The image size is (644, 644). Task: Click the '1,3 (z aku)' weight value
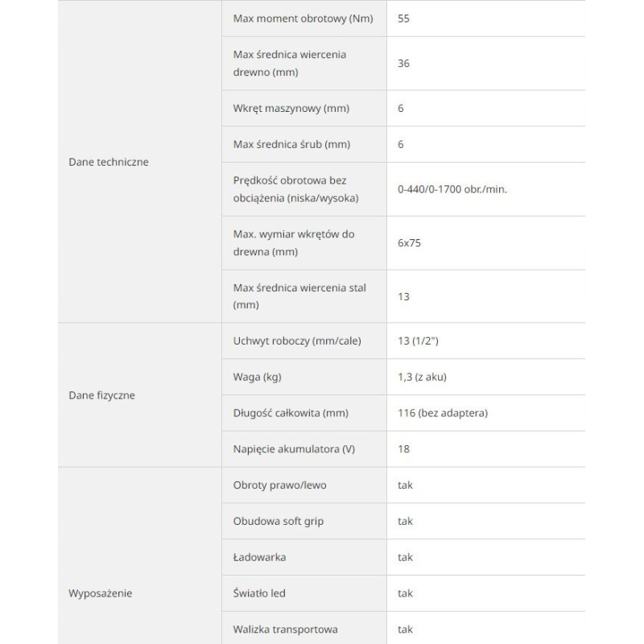tap(423, 377)
